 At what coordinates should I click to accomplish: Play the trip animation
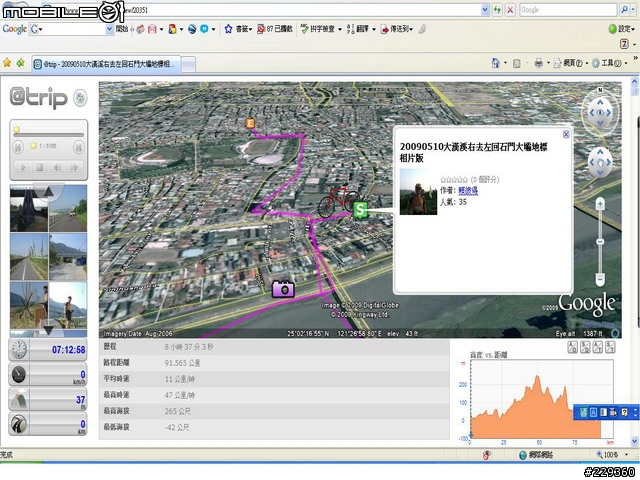pyautogui.click(x=23, y=167)
